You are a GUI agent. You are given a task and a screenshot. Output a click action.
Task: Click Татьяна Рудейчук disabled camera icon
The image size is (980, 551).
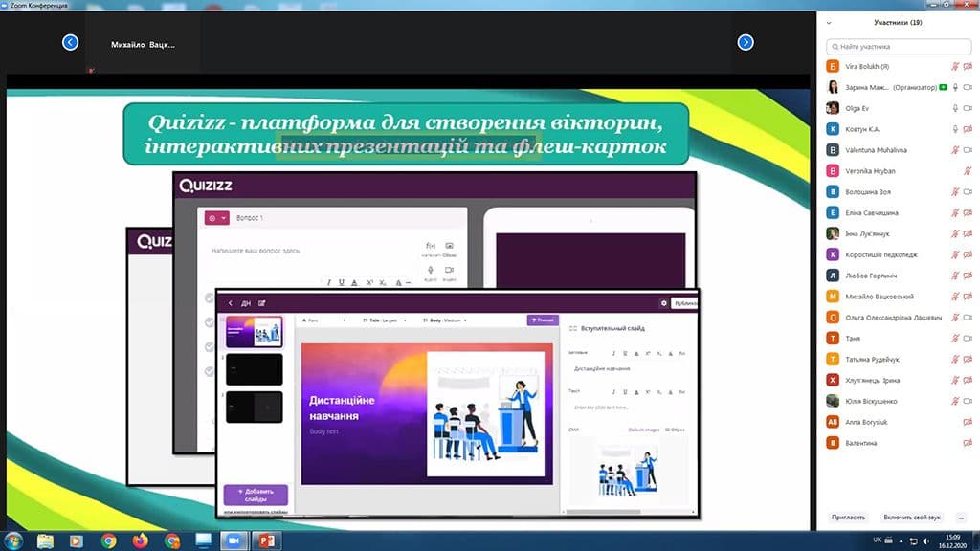(x=968, y=360)
